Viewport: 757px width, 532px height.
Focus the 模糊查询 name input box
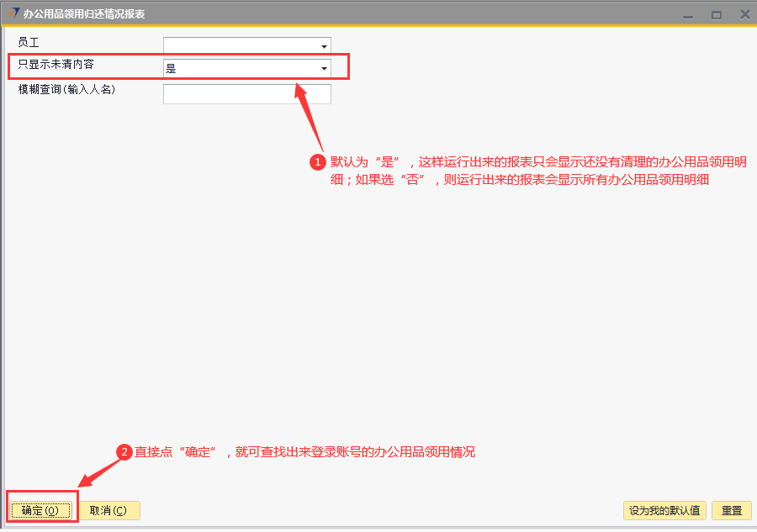point(246,94)
